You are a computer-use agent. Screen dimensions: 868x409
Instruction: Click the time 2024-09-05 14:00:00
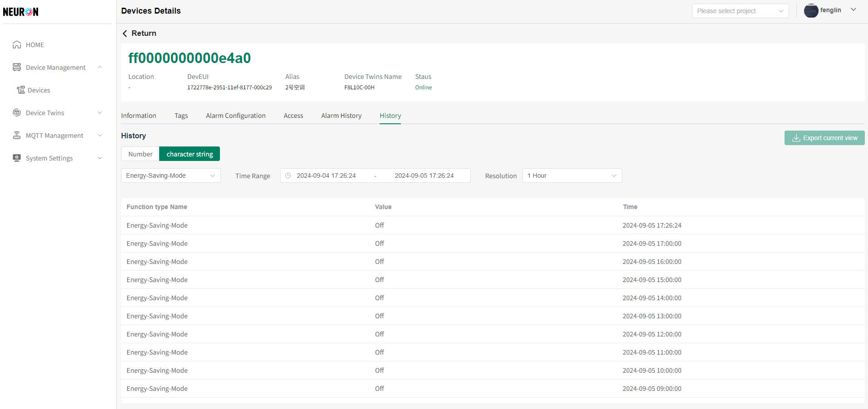point(652,298)
